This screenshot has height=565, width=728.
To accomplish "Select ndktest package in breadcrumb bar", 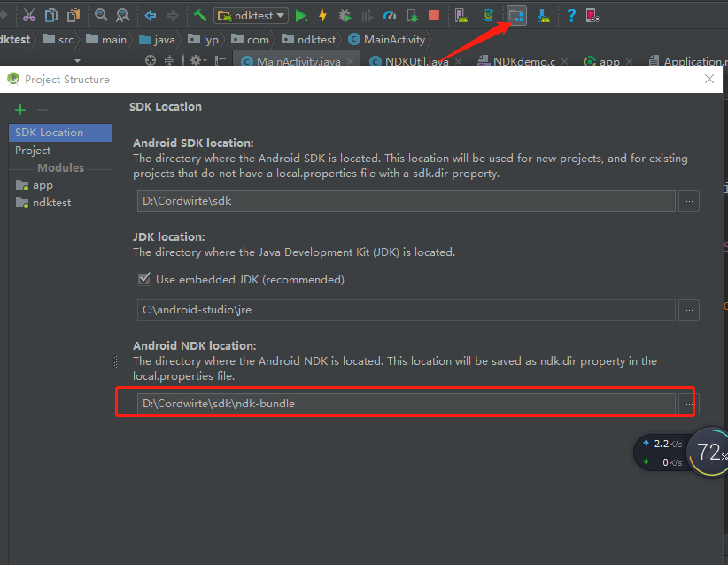I will click(309, 40).
